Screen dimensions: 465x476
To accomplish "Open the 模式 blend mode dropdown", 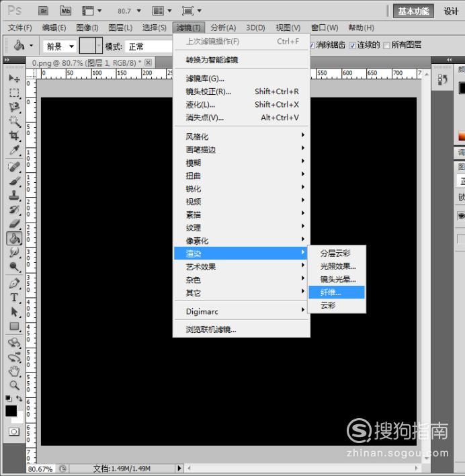I will tap(149, 46).
